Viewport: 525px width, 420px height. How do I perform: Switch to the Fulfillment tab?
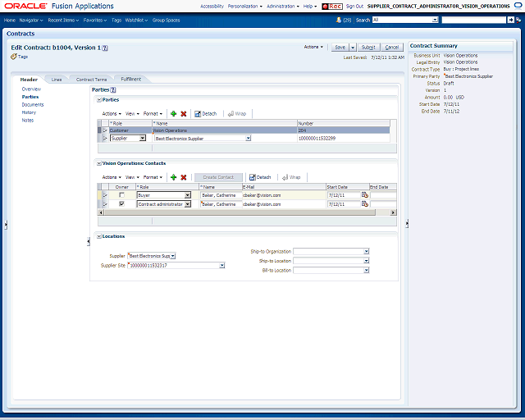tap(131, 80)
